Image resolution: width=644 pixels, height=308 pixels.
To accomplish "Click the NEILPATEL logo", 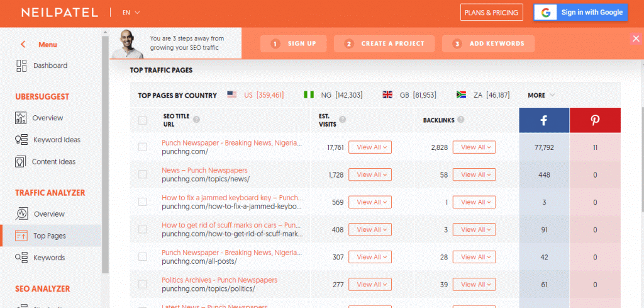I will 60,13.
